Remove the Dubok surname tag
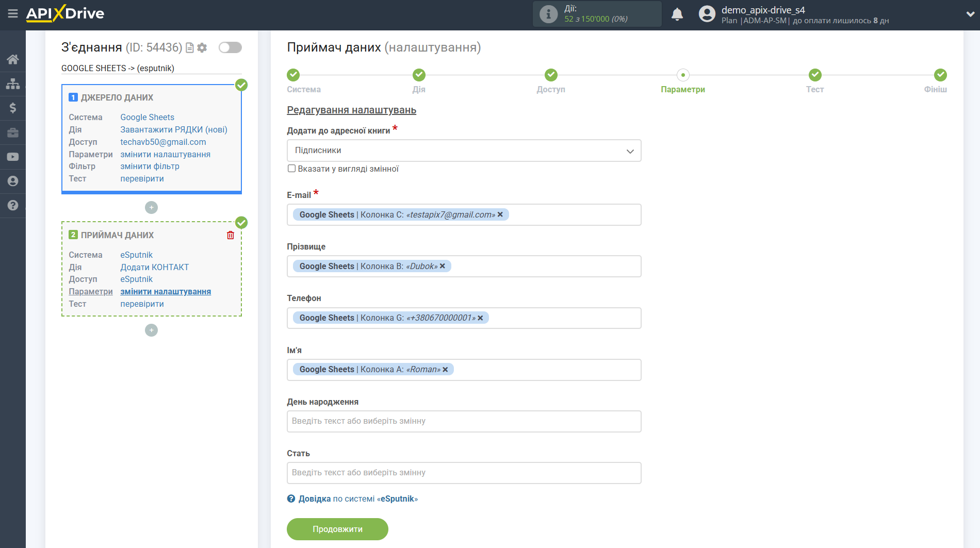 pyautogui.click(x=442, y=266)
